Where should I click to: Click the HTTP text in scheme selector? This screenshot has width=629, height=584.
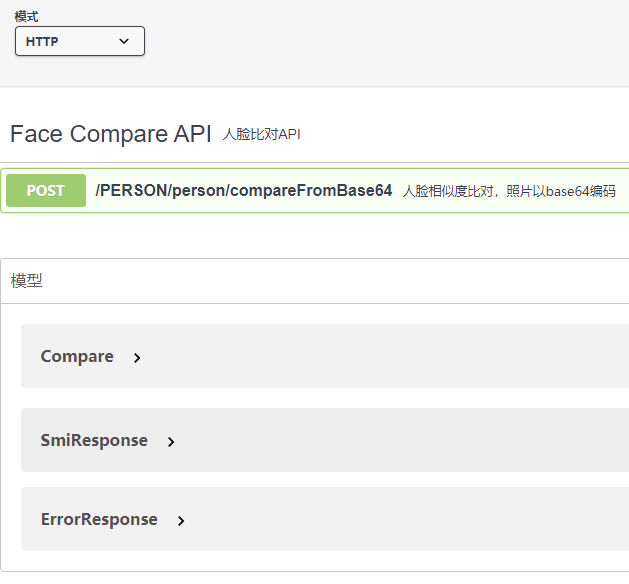[x=42, y=41]
